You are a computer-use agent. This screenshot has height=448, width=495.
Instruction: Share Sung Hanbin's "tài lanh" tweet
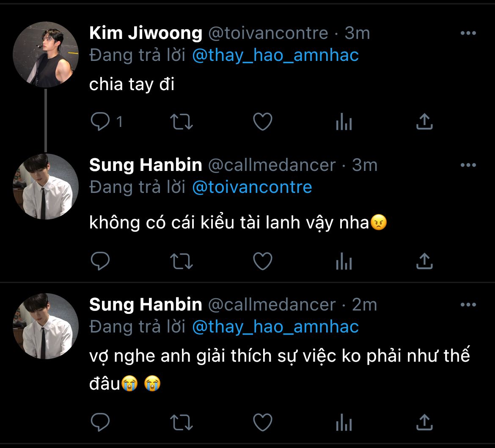click(424, 261)
